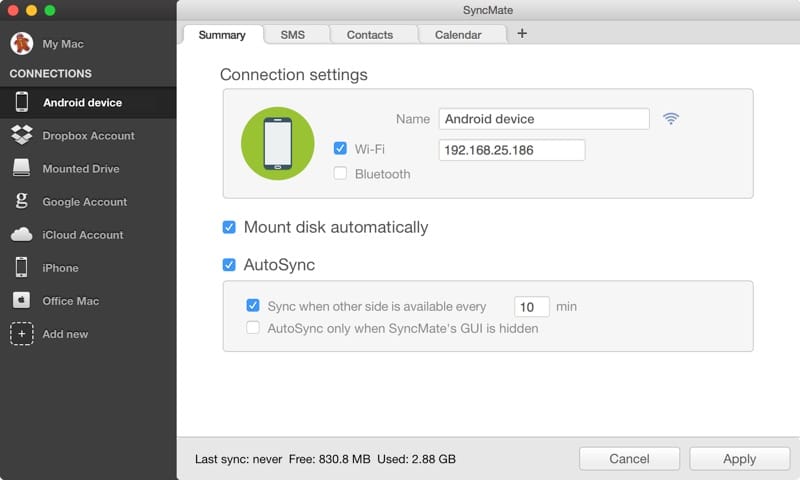Click the Free: 830.8 MB status text
The height and width of the screenshot is (480, 800).
pyautogui.click(x=330, y=459)
